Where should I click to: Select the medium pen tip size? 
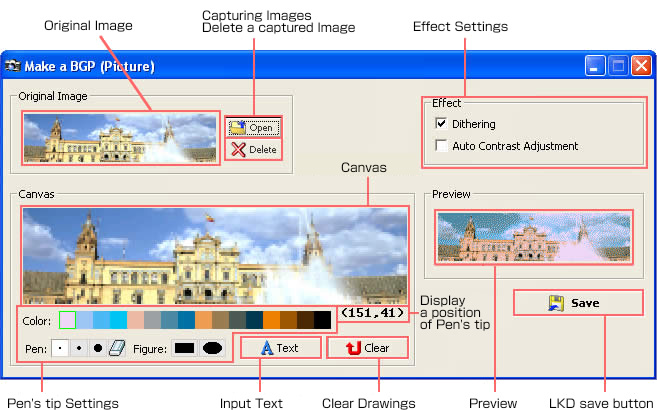pos(79,349)
